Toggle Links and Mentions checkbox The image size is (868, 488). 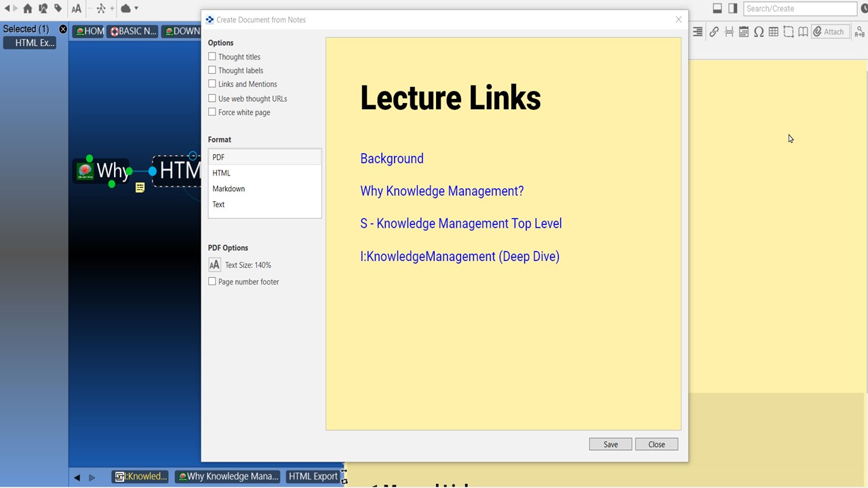pos(212,84)
